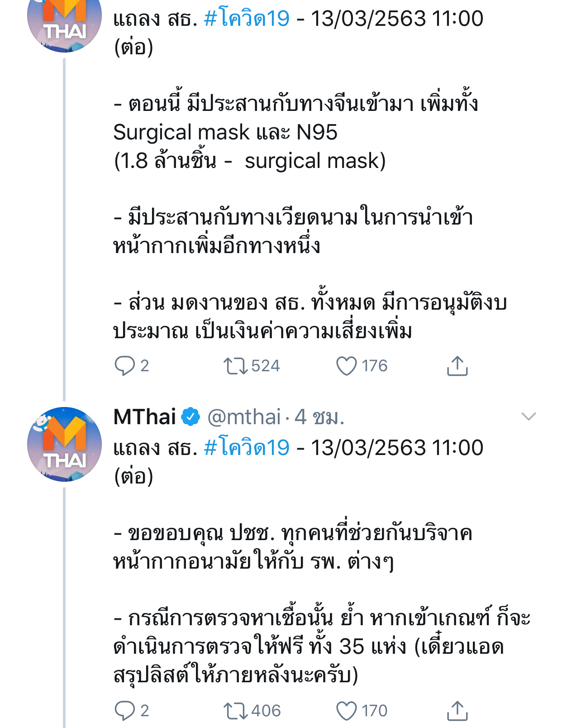
Task: Share the tweet about Surgical mask and N95
Action: pyautogui.click(x=457, y=366)
